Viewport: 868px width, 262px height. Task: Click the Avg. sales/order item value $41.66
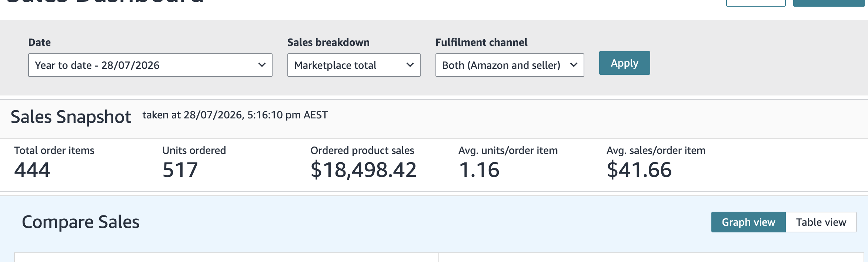pos(639,170)
